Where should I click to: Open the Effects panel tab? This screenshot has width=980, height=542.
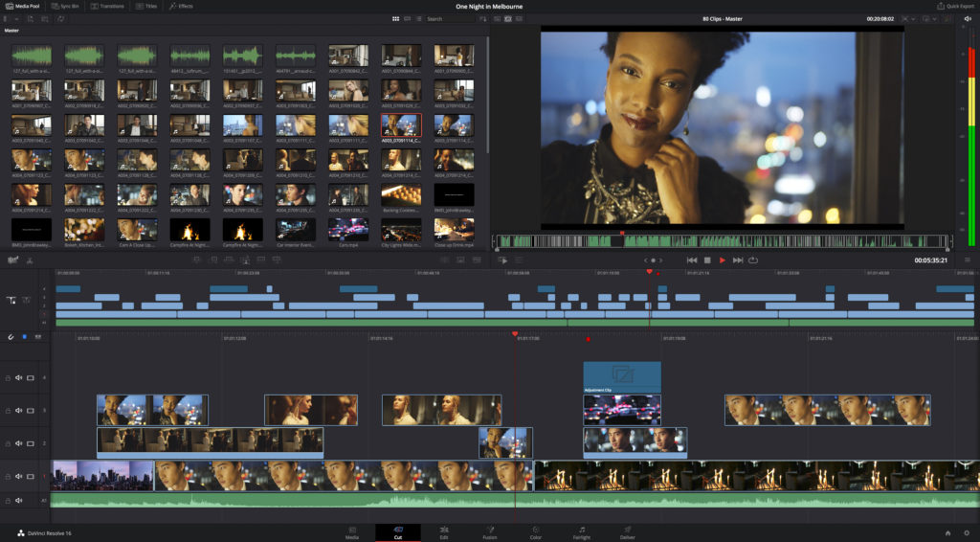pyautogui.click(x=181, y=7)
